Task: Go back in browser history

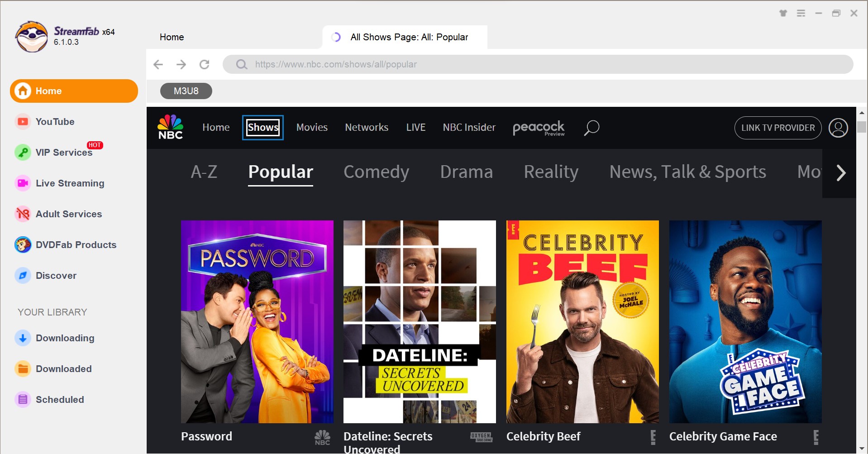Action: [x=158, y=64]
